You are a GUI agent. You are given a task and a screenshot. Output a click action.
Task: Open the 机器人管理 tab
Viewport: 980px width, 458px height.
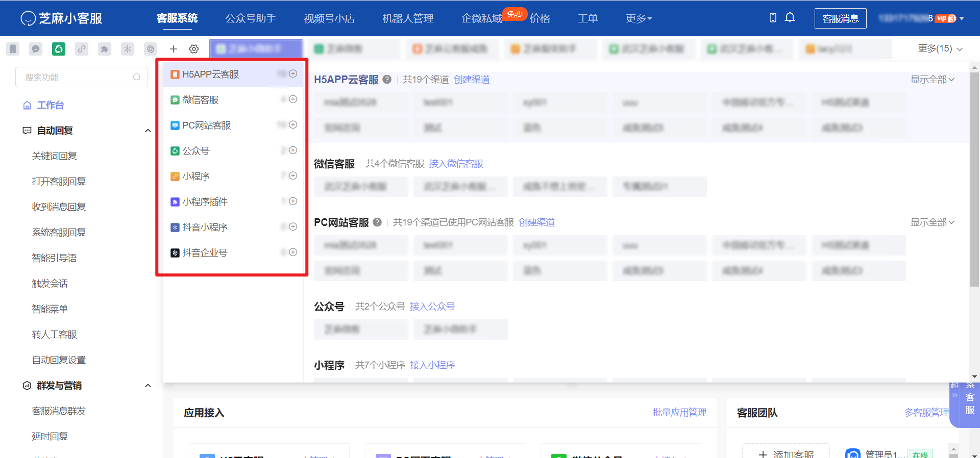408,18
